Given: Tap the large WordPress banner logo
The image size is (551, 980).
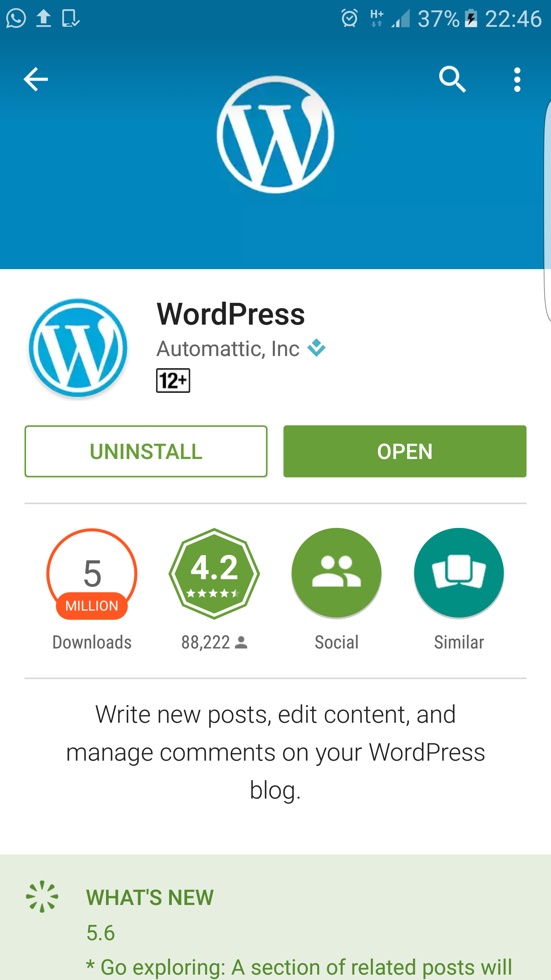Looking at the screenshot, I should click(275, 134).
